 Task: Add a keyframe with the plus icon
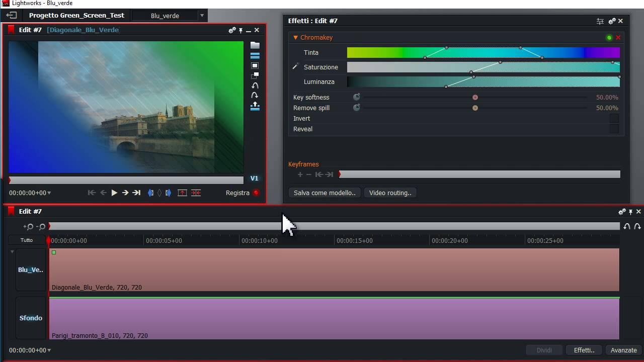300,174
